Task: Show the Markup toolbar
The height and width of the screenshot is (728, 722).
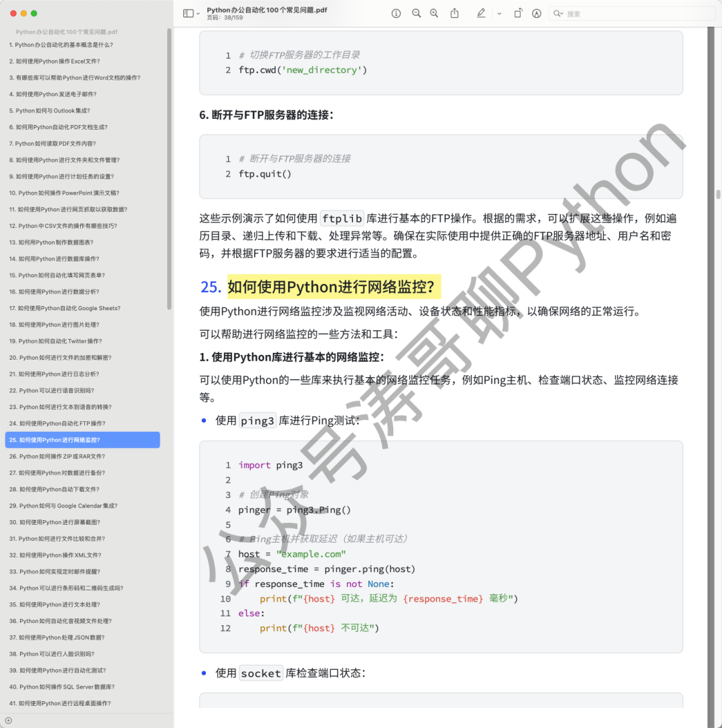Action: tap(537, 13)
